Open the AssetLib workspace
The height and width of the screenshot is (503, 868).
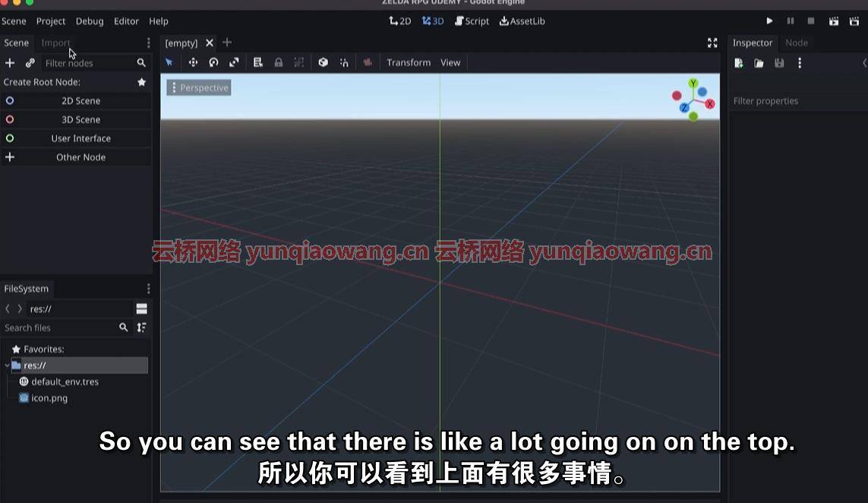[x=522, y=21]
